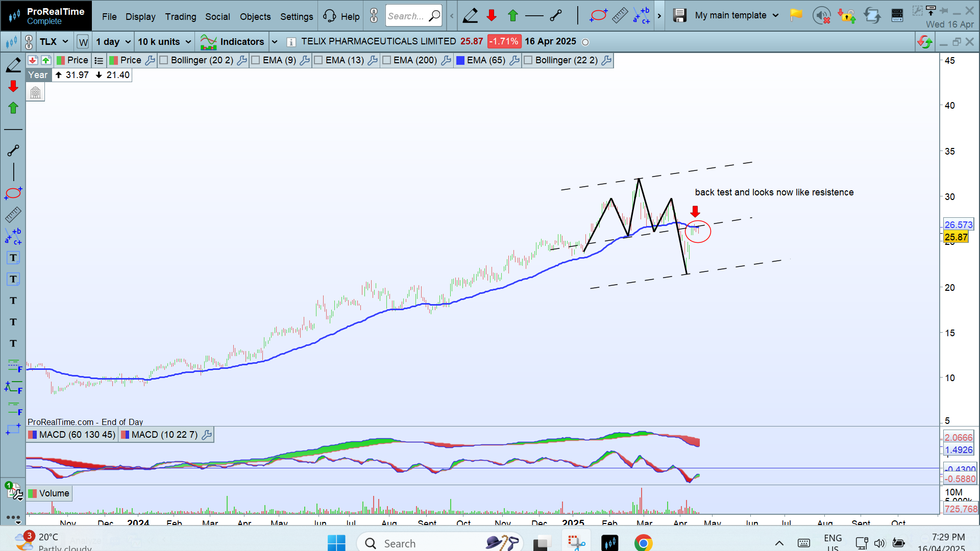This screenshot has height=551, width=980.
Task: Select the segment tool in the left sidebar
Action: [13, 150]
